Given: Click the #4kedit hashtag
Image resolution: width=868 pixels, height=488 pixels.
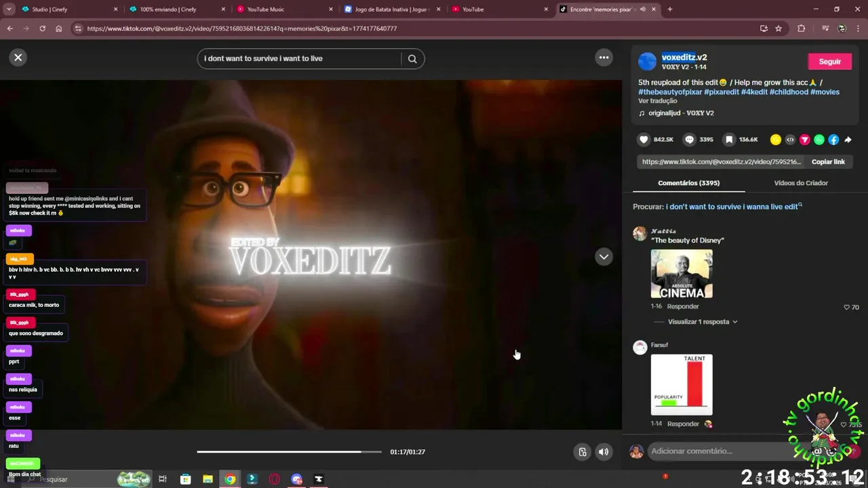Looking at the screenshot, I should tap(754, 92).
